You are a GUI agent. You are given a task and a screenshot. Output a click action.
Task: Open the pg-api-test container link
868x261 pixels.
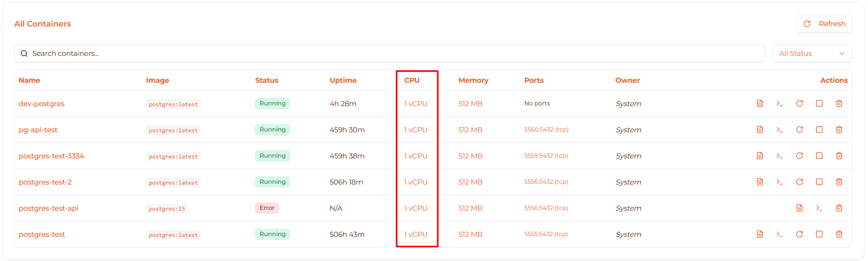(38, 130)
